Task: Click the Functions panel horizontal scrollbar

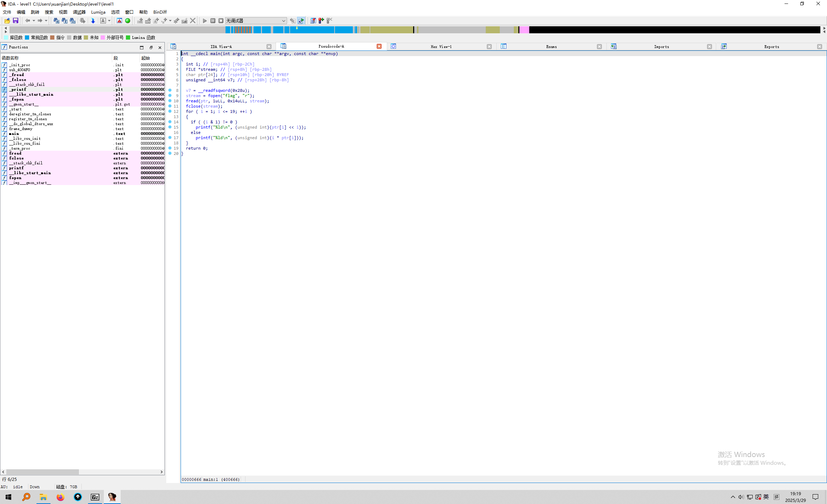Action: [42, 472]
